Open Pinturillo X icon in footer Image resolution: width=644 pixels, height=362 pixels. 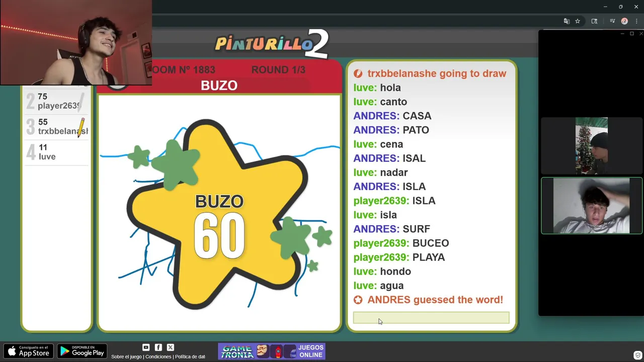click(x=170, y=347)
